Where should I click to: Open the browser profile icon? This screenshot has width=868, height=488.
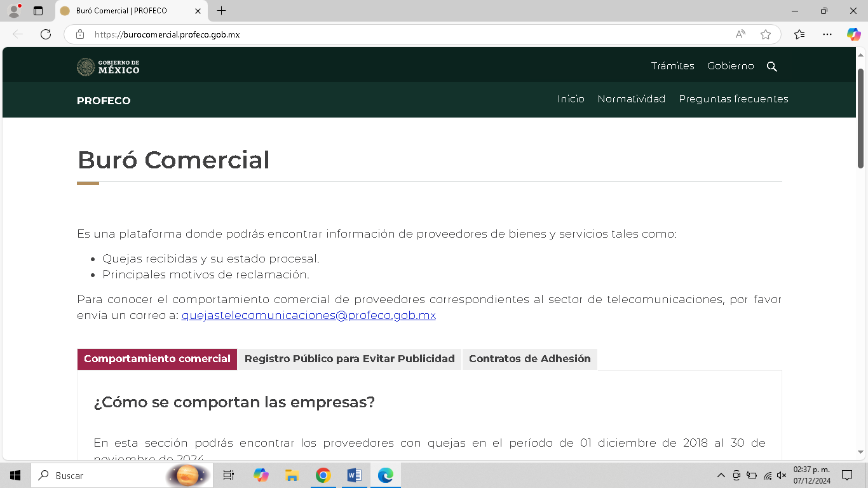[14, 11]
